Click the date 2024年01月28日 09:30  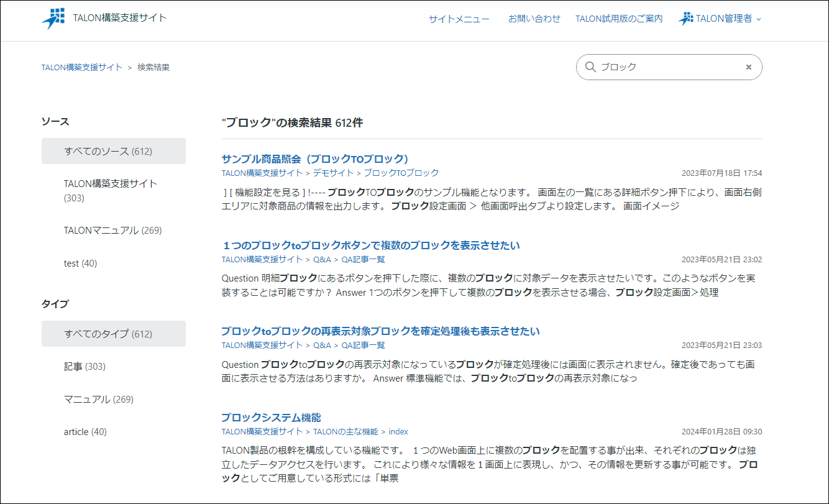721,431
